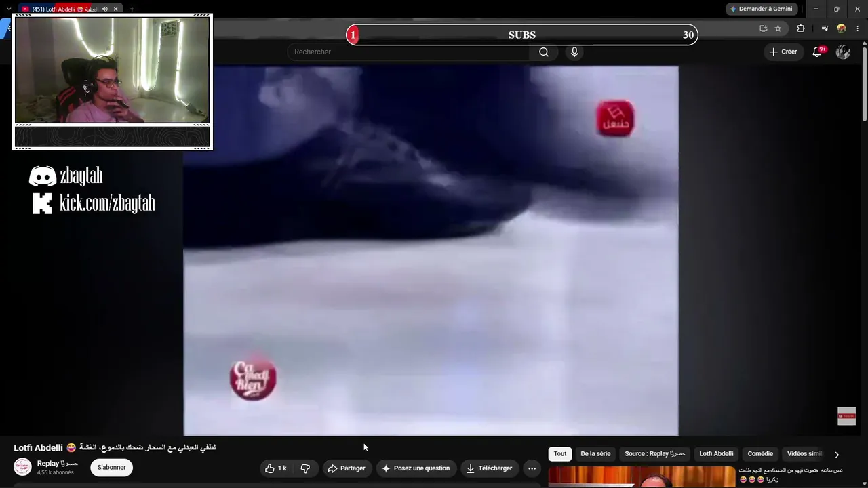This screenshot has width=868, height=488.
Task: Open the YouTube notifications bell
Action: (818, 52)
